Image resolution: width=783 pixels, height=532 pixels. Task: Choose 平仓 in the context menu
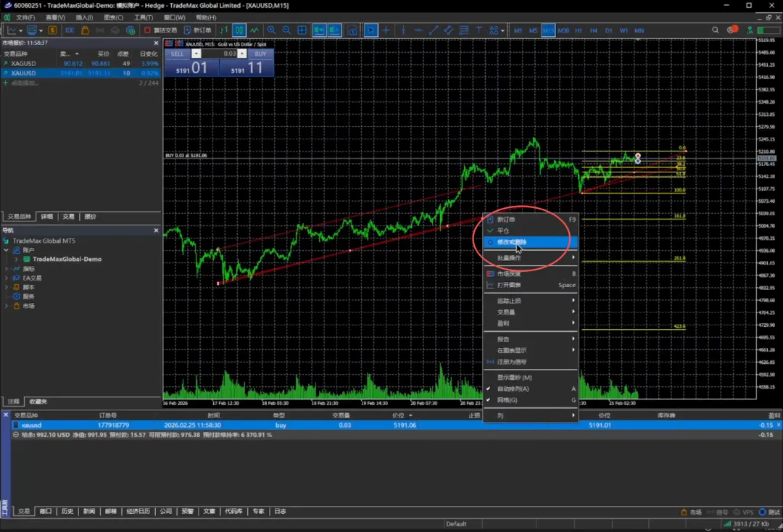click(x=503, y=230)
